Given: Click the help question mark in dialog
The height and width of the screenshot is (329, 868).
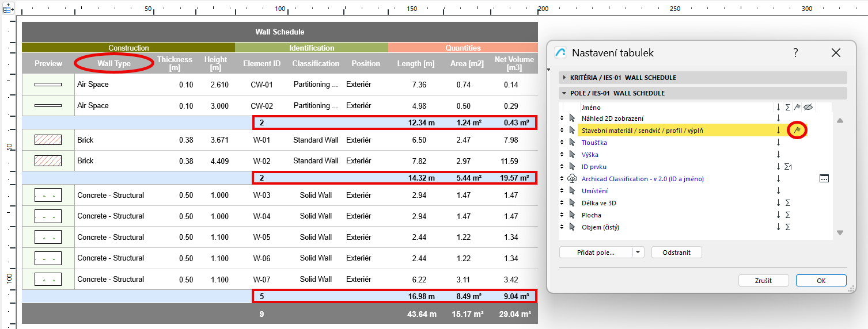Looking at the screenshot, I should pyautogui.click(x=795, y=53).
